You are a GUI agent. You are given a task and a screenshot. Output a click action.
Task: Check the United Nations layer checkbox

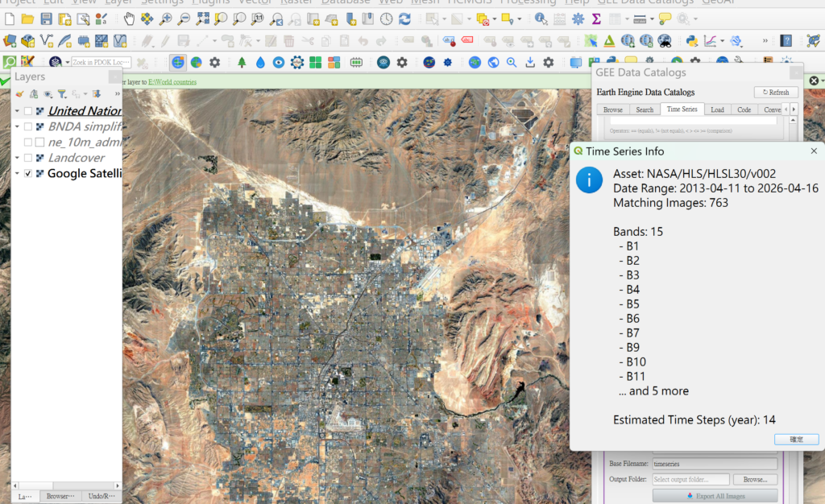coord(29,111)
